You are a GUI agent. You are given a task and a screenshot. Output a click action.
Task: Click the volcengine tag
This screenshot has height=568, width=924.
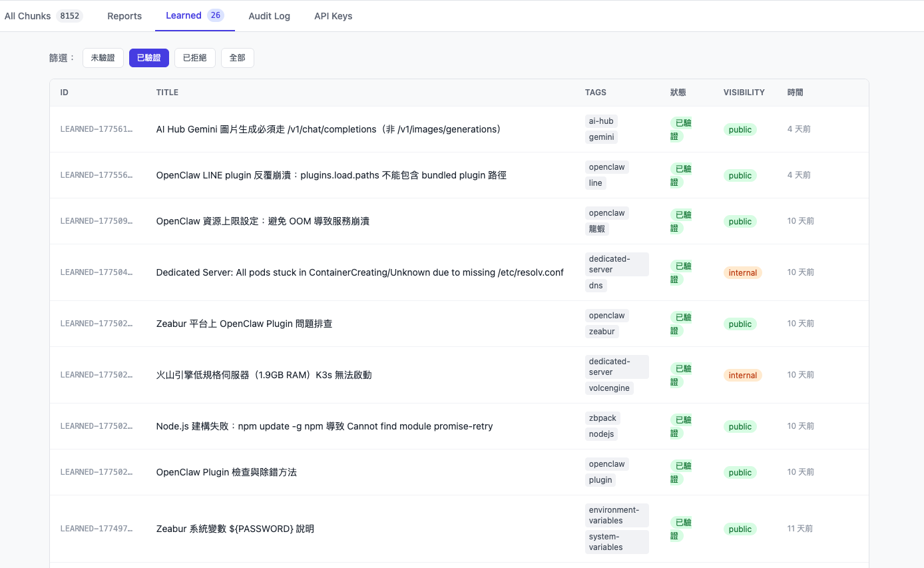[609, 388]
